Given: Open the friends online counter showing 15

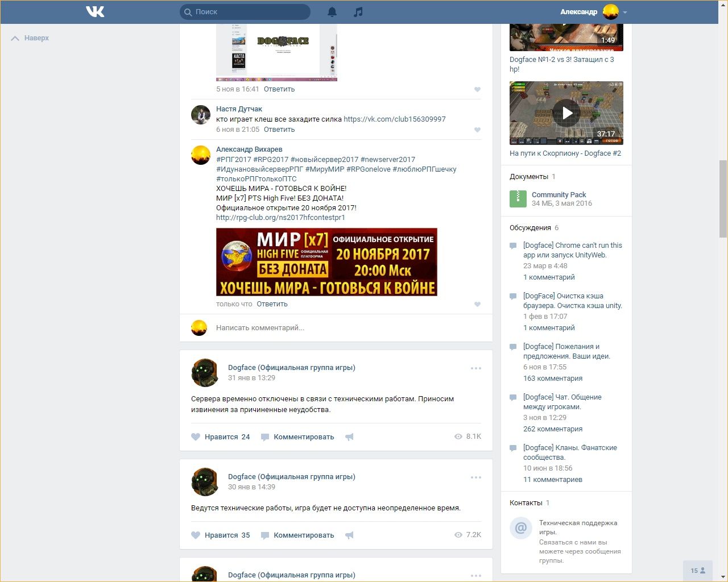Looking at the screenshot, I should 697,571.
